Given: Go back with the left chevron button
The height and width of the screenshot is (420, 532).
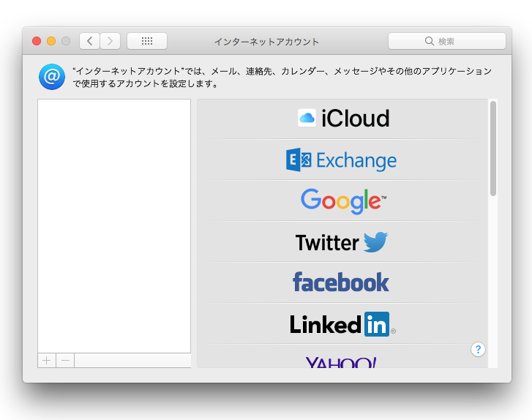Looking at the screenshot, I should coord(89,41).
